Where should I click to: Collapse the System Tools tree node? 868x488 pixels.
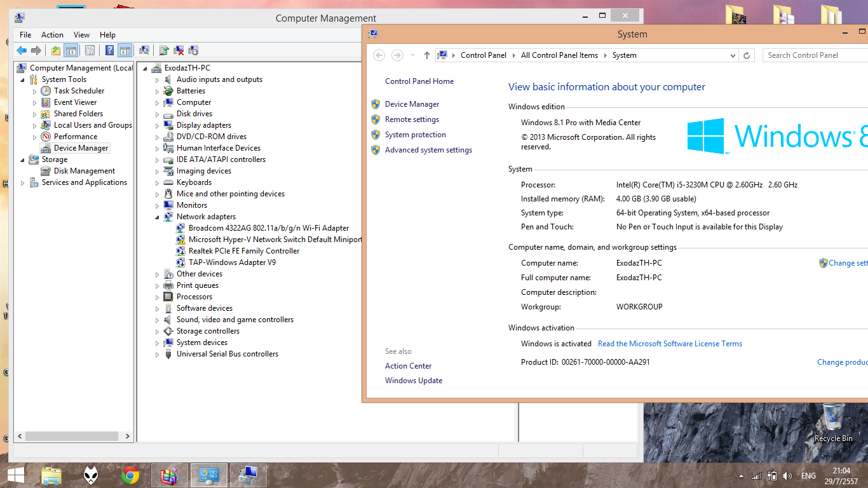23,80
